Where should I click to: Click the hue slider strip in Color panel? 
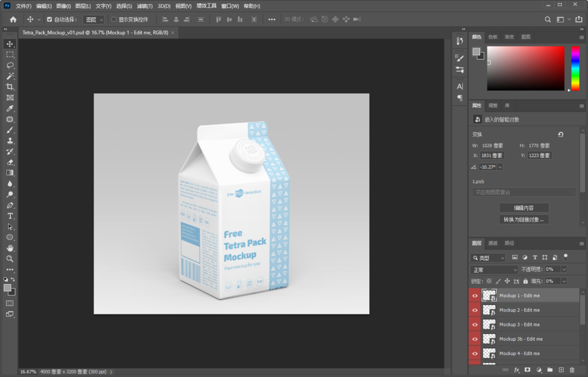575,68
